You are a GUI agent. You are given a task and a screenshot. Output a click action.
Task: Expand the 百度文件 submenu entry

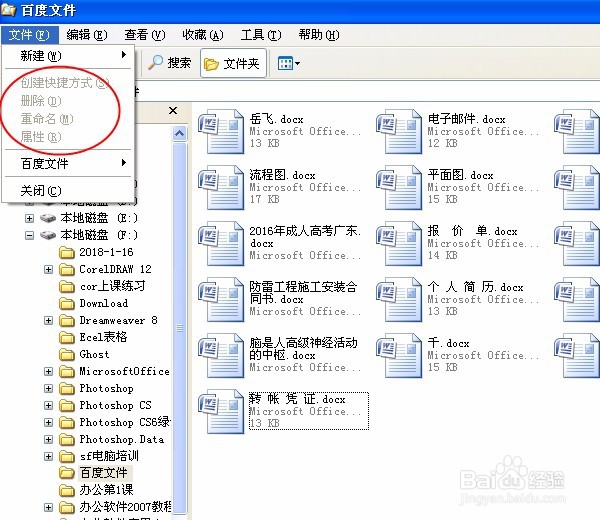68,164
